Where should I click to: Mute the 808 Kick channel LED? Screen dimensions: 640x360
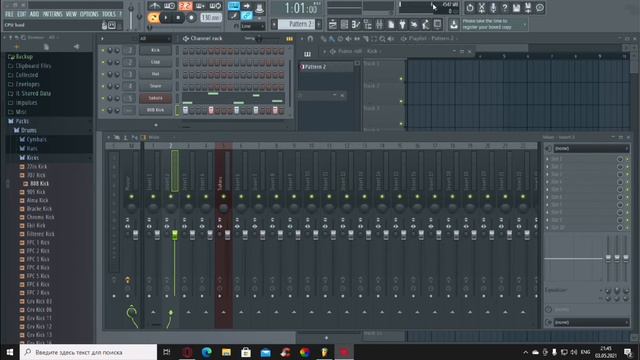point(103,110)
